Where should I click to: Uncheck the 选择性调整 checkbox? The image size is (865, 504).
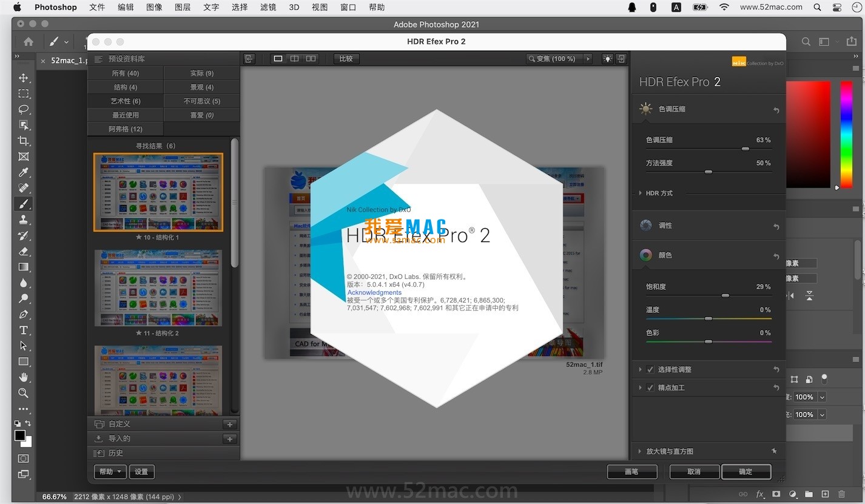pyautogui.click(x=650, y=369)
